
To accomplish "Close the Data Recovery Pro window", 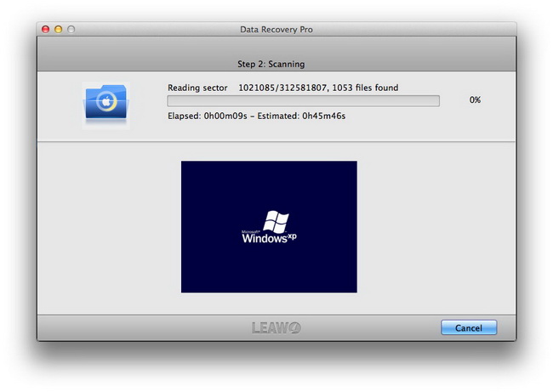I will coord(45,29).
